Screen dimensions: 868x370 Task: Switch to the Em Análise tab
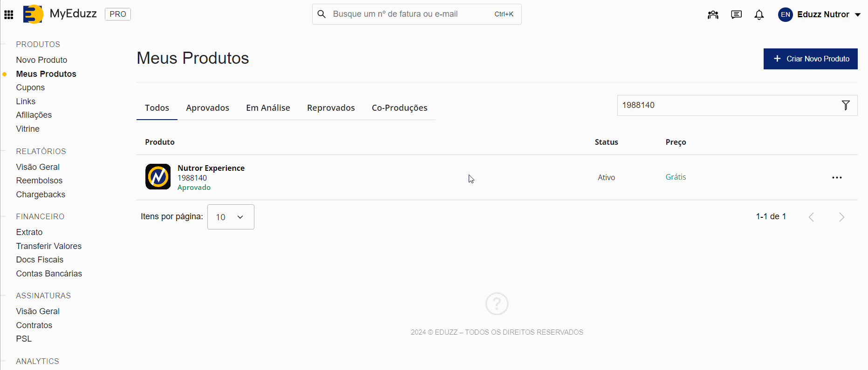pos(268,108)
